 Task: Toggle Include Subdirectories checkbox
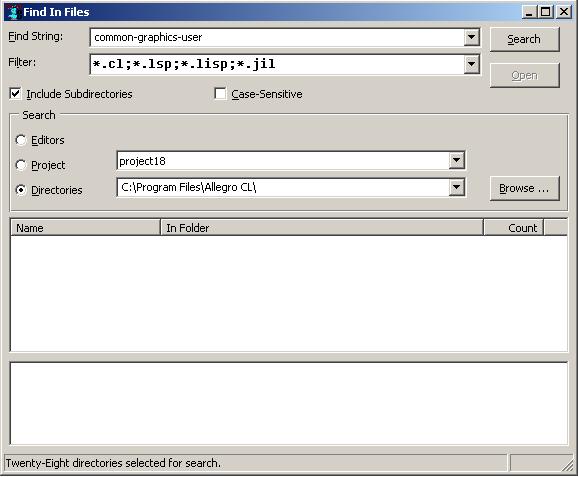[15, 94]
